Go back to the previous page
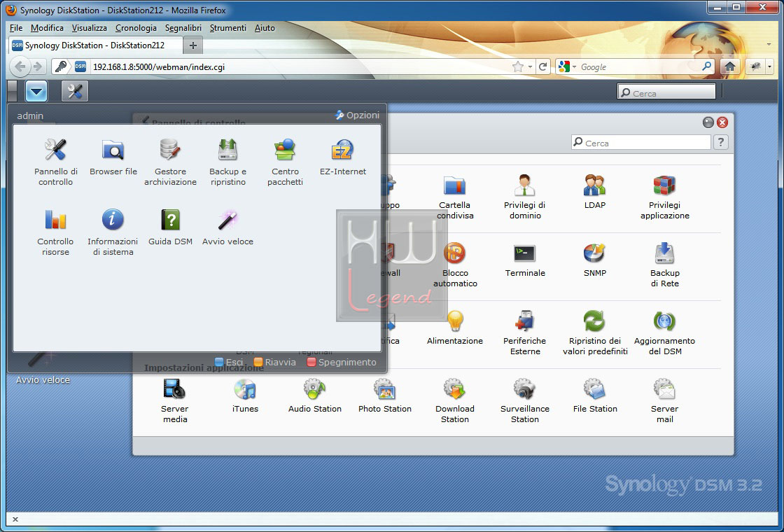 pos(20,66)
